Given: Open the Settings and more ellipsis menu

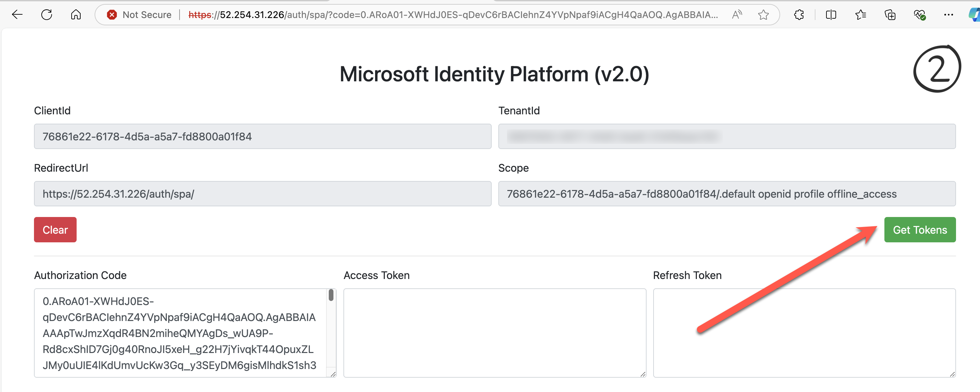Looking at the screenshot, I should [x=948, y=15].
